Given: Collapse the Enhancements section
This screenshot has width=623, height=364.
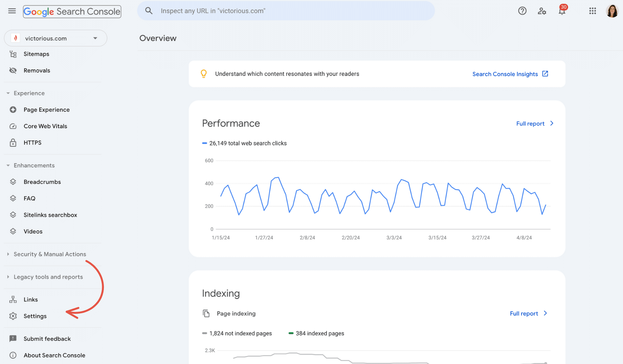Looking at the screenshot, I should click(x=8, y=165).
